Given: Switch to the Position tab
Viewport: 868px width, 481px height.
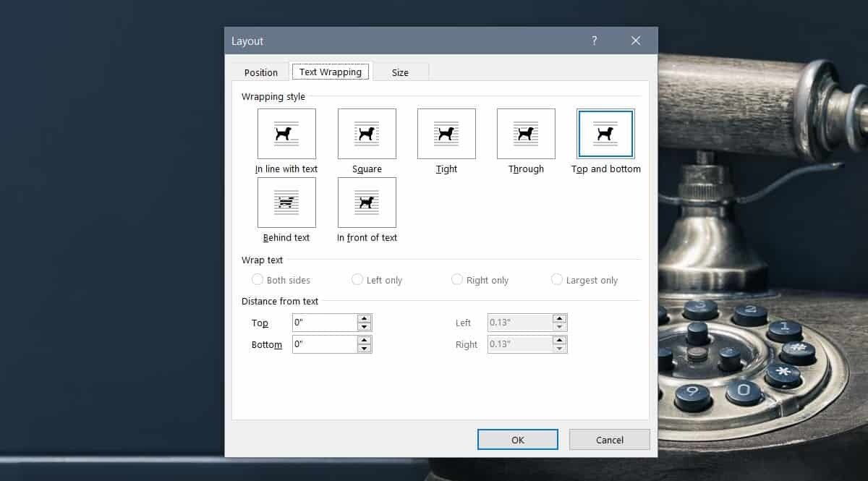Looking at the screenshot, I should [260, 72].
